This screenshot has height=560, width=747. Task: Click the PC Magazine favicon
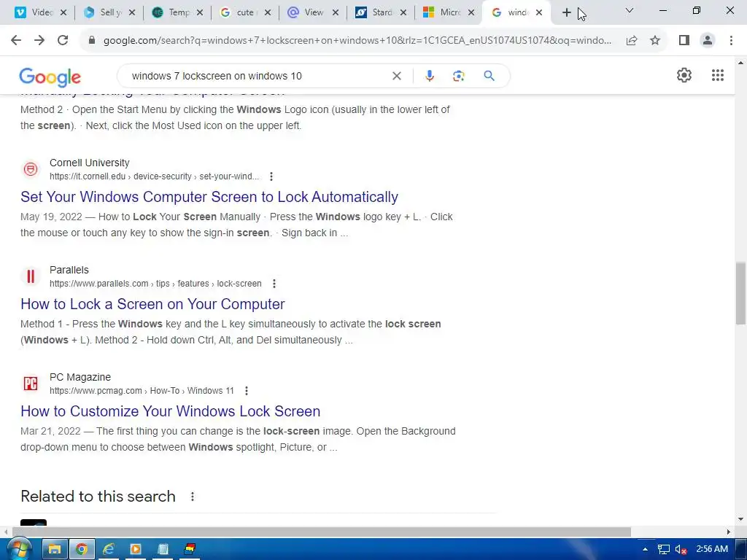coord(31,384)
